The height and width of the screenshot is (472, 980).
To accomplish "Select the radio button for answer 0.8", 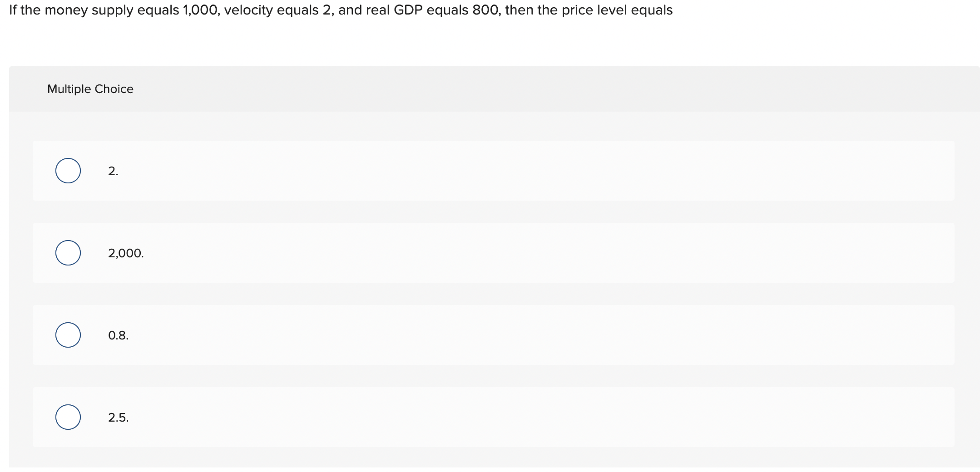I will tap(67, 335).
